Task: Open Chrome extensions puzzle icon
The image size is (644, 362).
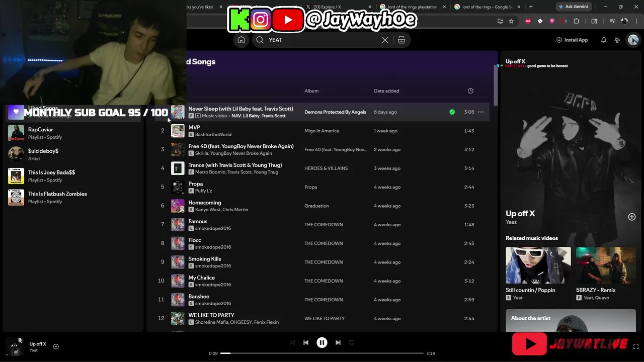Action: coord(577,21)
